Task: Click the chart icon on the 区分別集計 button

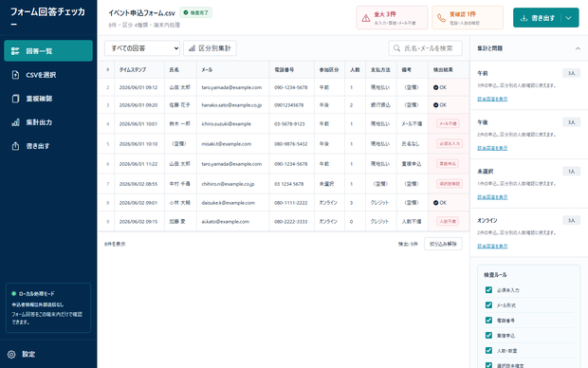Action: 192,48
